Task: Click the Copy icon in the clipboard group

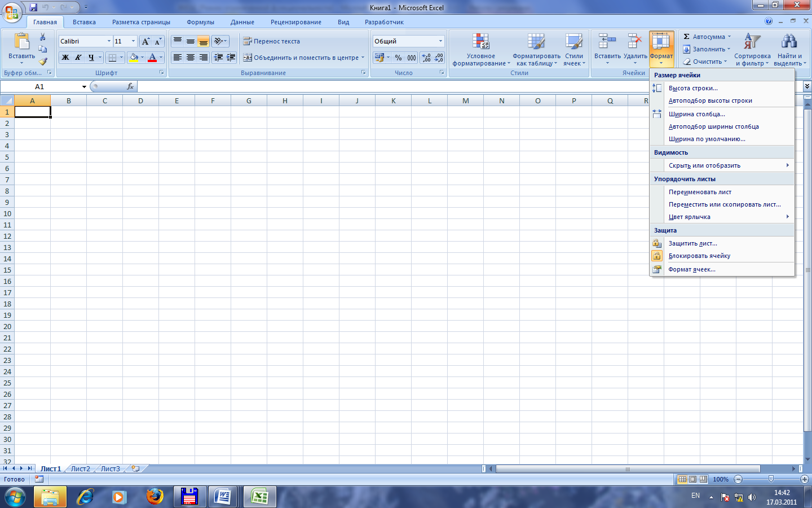Action: point(43,49)
